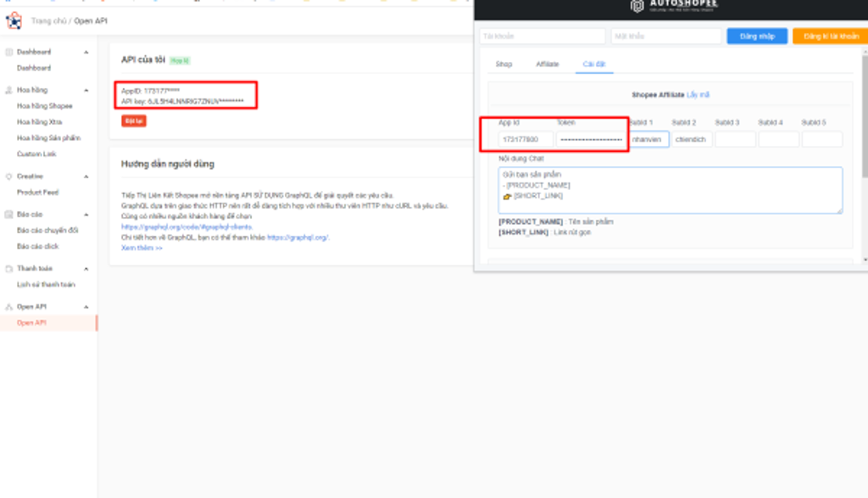The image size is (868, 498).
Task: Click the Open API section icon
Action: 9,306
